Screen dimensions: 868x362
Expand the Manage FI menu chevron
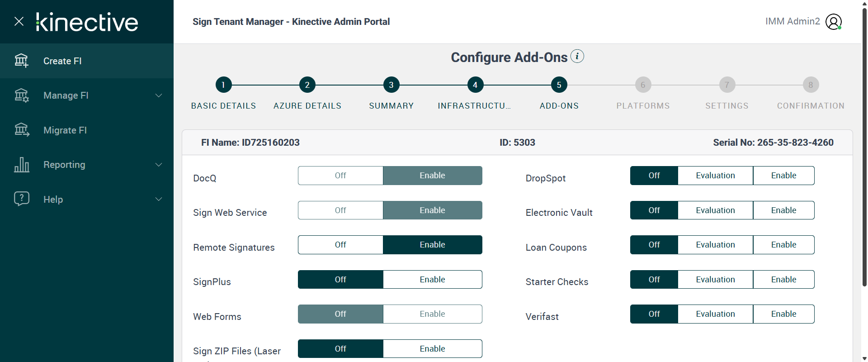click(159, 95)
